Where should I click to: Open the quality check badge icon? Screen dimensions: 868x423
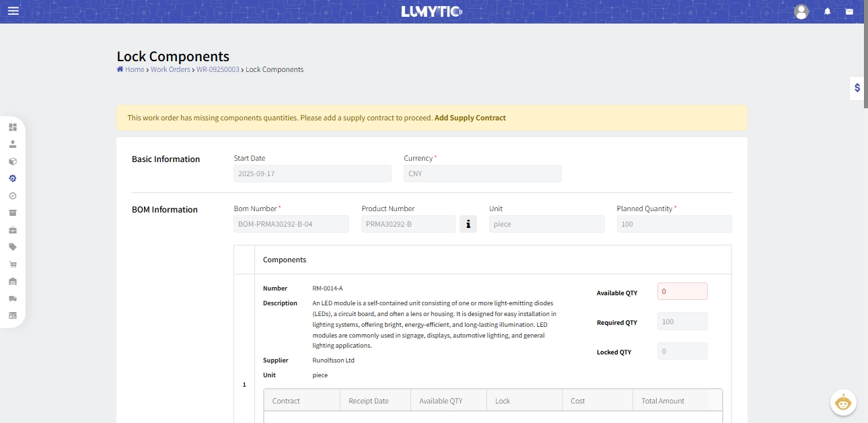(12, 196)
